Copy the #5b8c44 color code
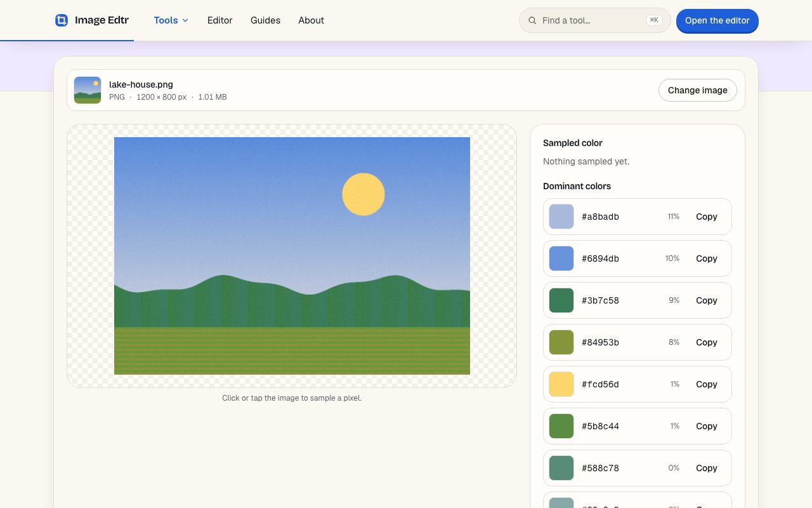Screen dimensions: 812x508 706,426
